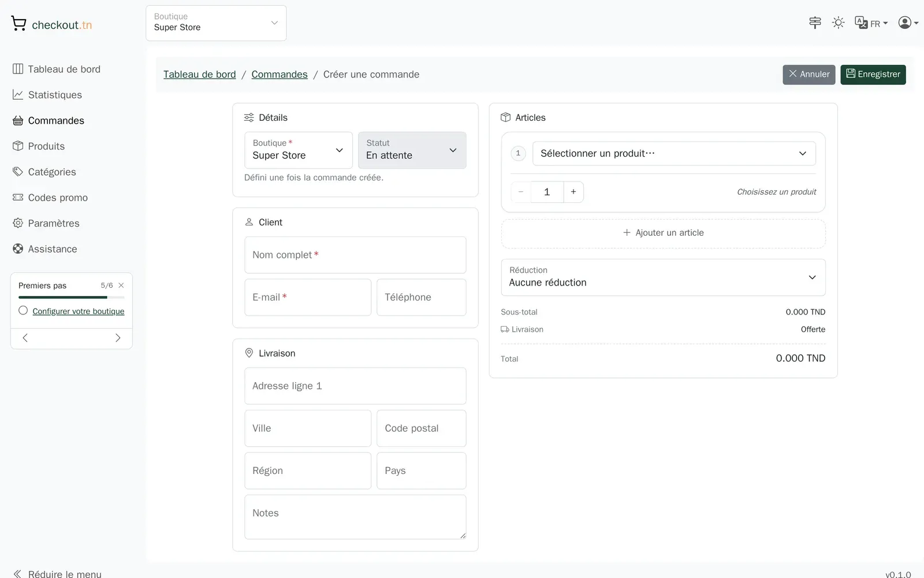
Task: Click Réduire le menu
Action: 57,573
